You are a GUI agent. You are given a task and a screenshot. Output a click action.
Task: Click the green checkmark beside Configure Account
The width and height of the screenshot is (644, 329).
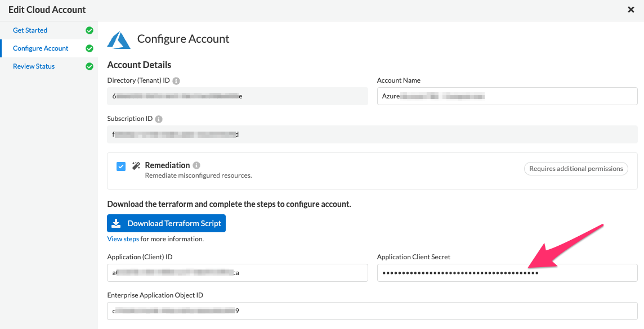tap(90, 48)
